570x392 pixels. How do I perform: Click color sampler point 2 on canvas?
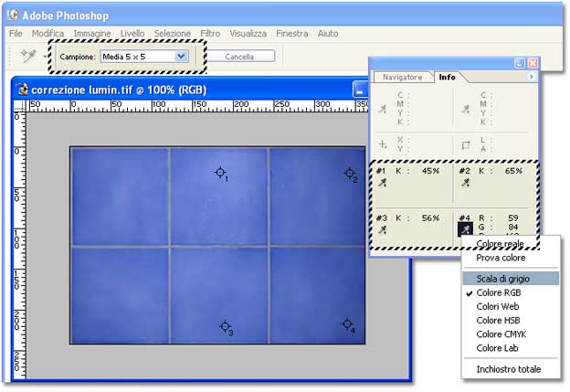pyautogui.click(x=348, y=173)
